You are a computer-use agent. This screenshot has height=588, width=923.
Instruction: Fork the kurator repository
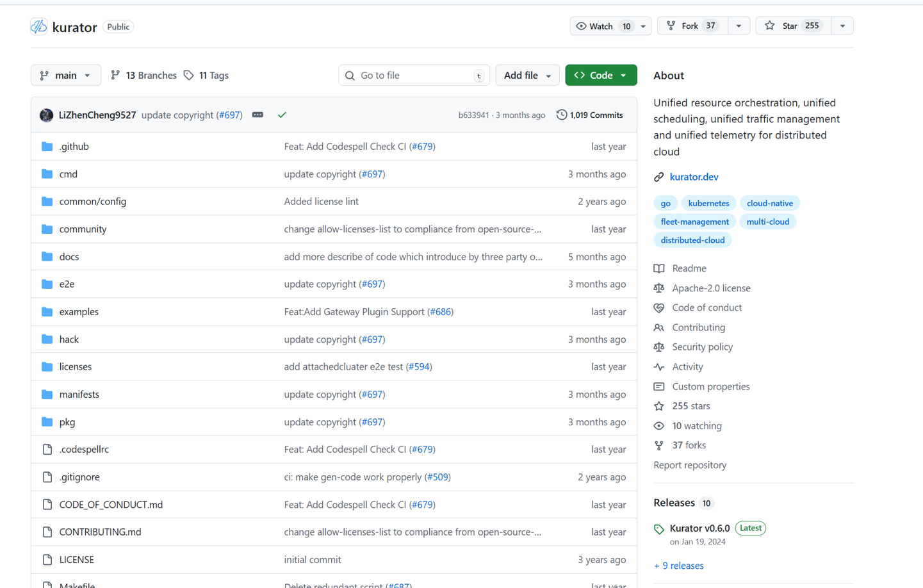pos(692,26)
